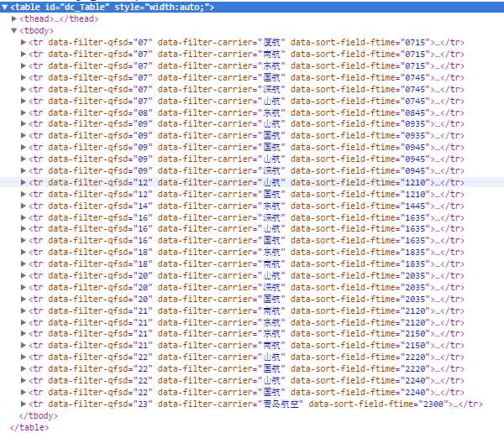The image size is (504, 433).
Task: Select tr row 山航 ftime 0745
Action: [x=246, y=101]
